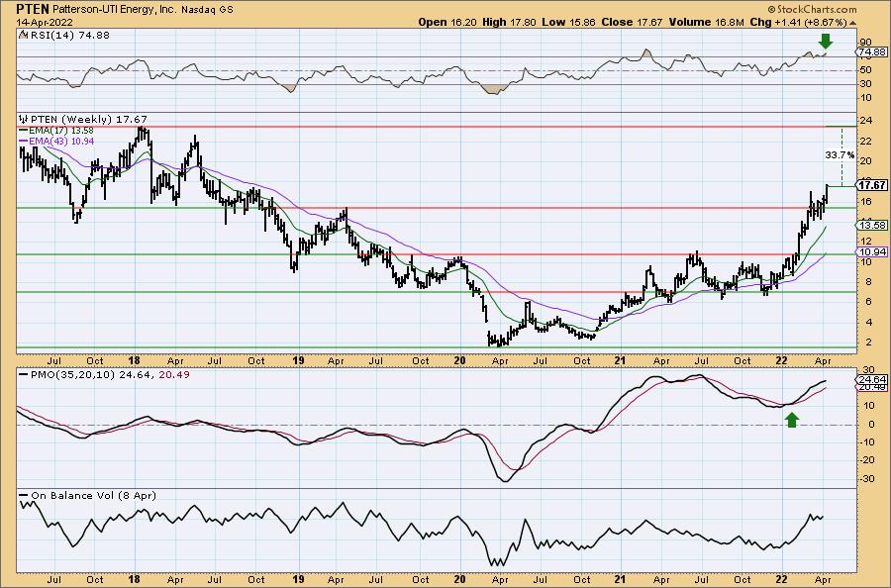Viewport: 891px width, 588px height.
Task: Click the small RSI legend line icon
Action: tap(24, 35)
